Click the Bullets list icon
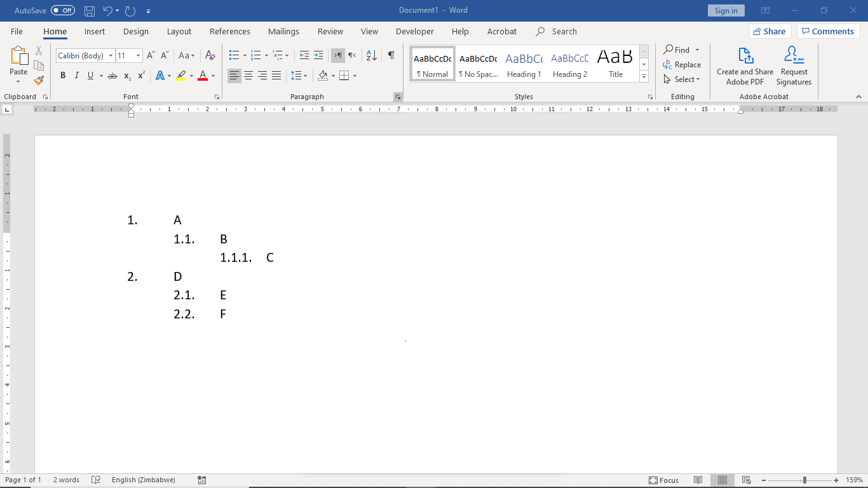The image size is (868, 488). coord(234,55)
